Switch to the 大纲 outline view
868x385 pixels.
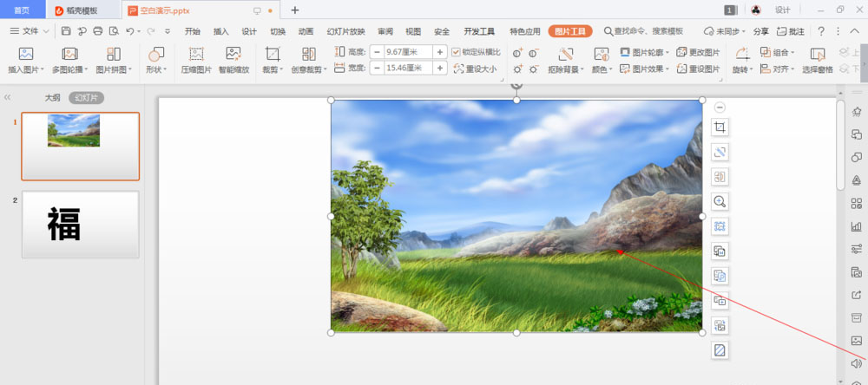[53, 98]
